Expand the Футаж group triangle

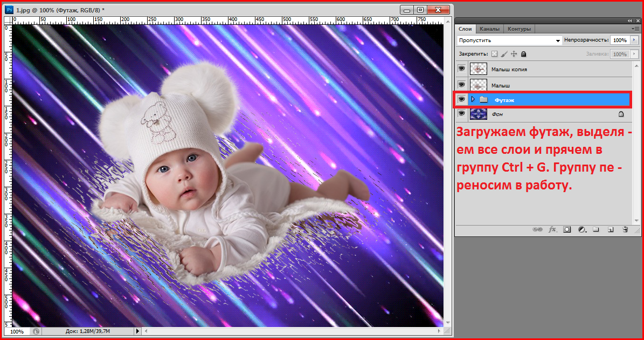(473, 99)
